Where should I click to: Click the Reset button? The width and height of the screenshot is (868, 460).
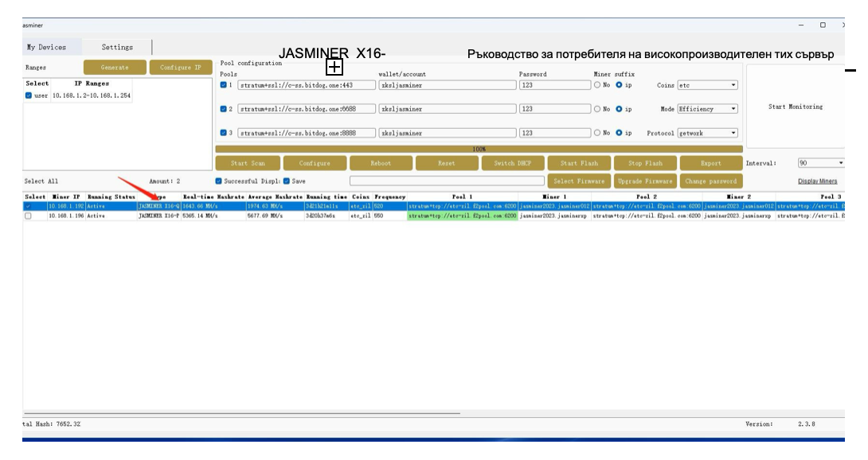point(447,163)
